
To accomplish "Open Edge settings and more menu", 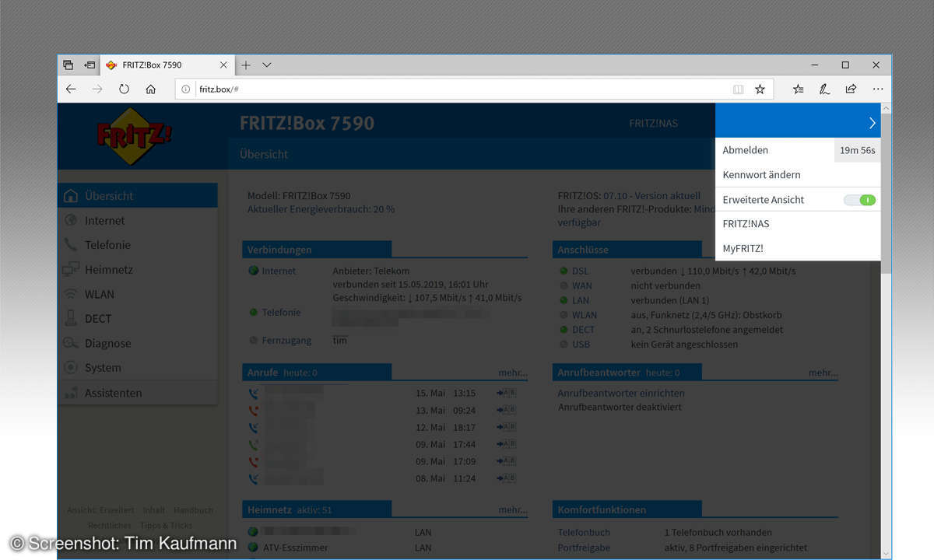I will (878, 89).
